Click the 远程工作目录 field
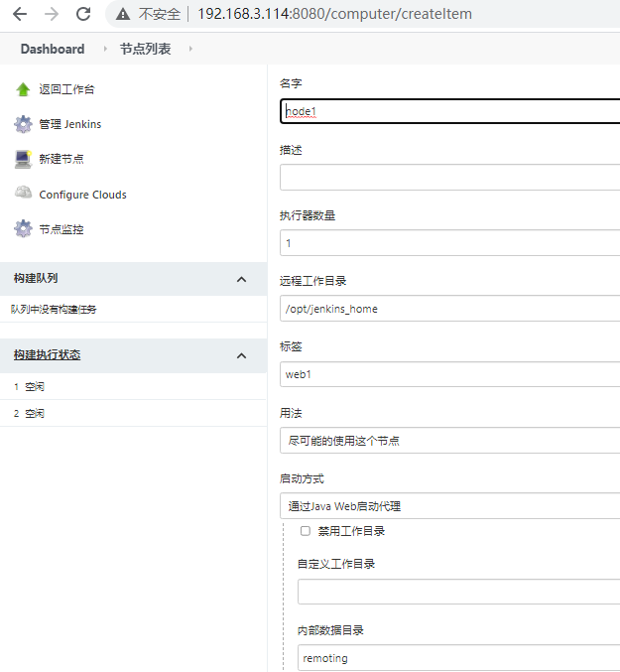Screen dimensions: 620x672 (x=450, y=309)
